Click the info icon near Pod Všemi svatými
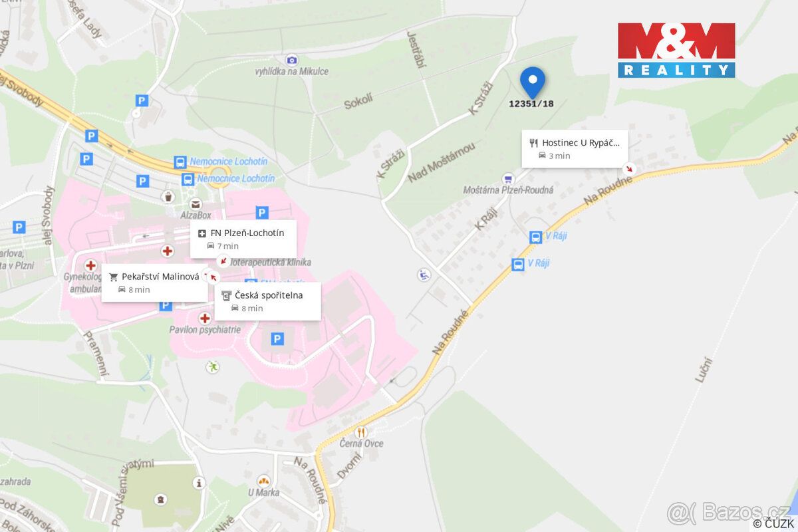Screen dimensions: 798x532 [199, 483]
